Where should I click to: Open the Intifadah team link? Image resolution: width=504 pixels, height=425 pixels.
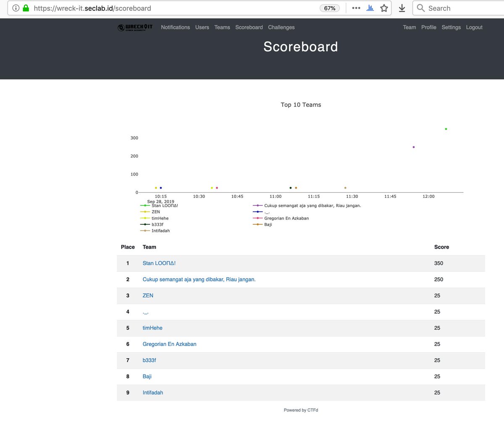click(x=153, y=393)
